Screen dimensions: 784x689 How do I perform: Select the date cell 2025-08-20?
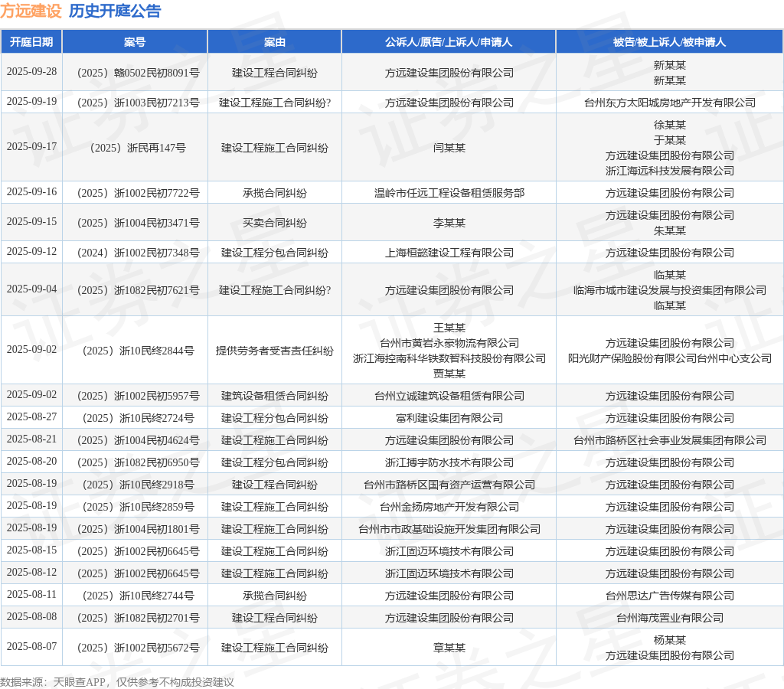coord(31,461)
